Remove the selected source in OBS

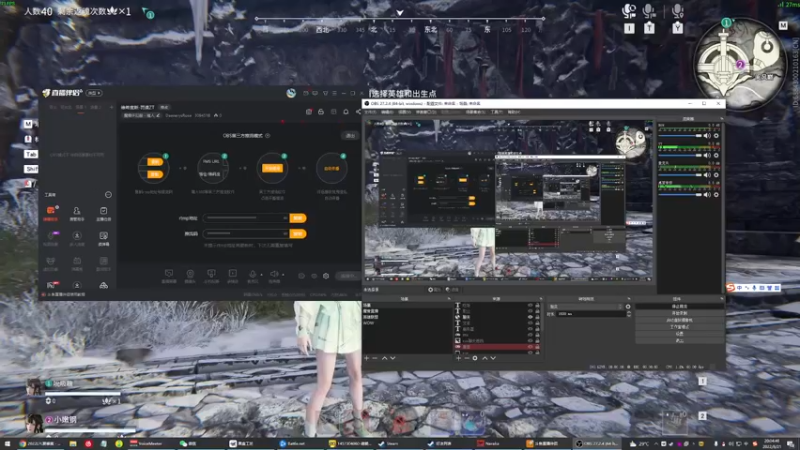pos(467,358)
